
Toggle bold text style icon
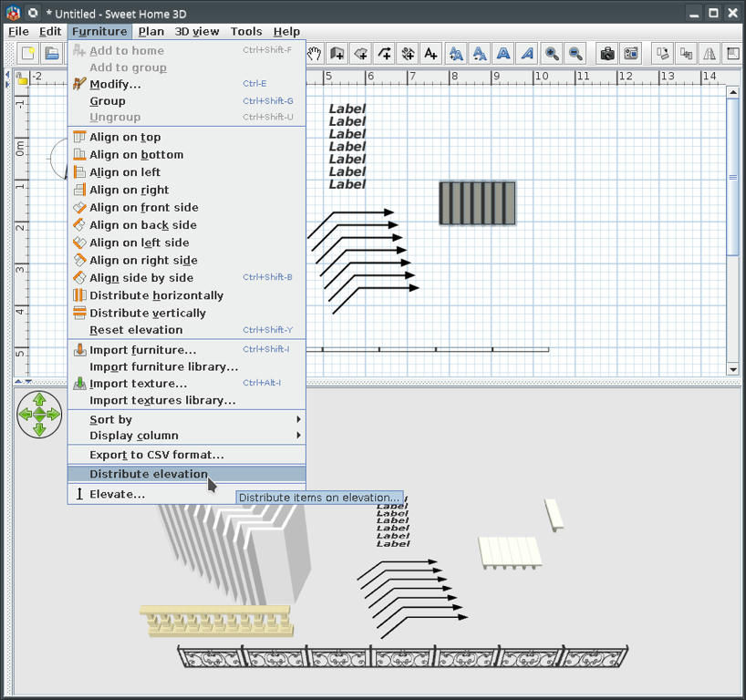(503, 53)
